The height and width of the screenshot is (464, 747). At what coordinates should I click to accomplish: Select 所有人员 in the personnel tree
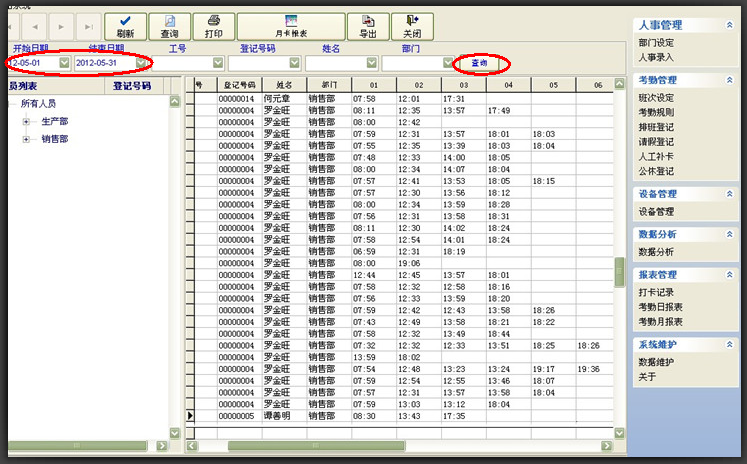(38, 103)
